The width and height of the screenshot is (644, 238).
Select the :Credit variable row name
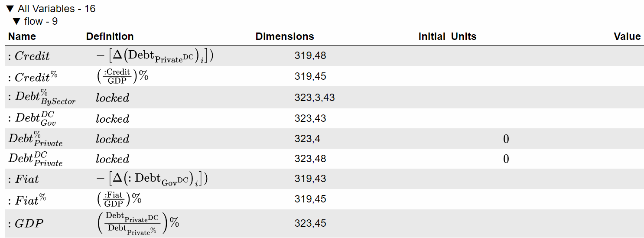click(29, 56)
